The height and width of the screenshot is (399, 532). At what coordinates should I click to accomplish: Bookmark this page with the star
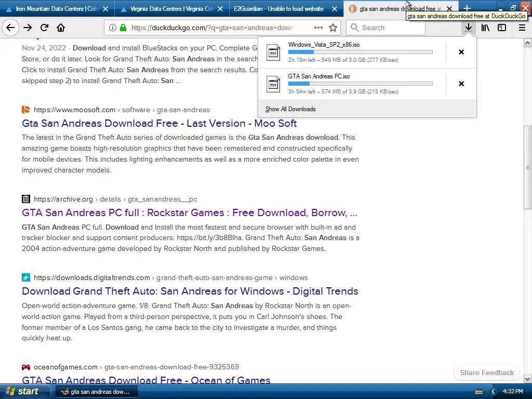(x=333, y=28)
